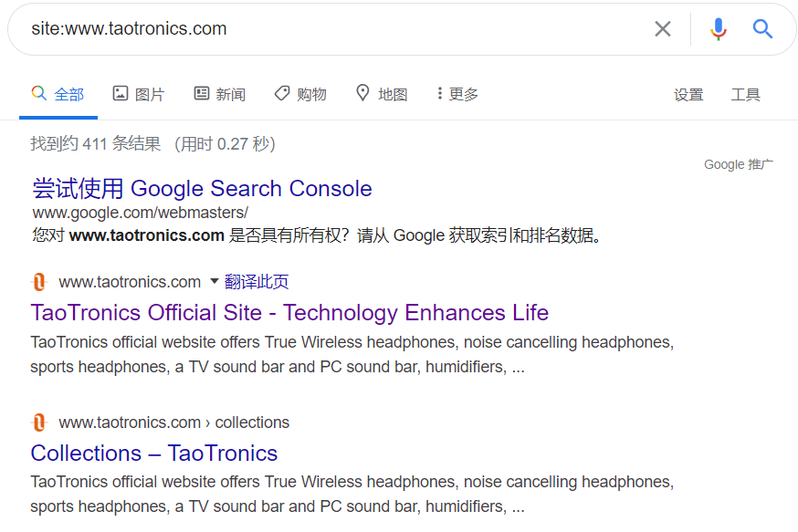
Task: Switch to the 购物 shopping tab
Action: [x=300, y=94]
